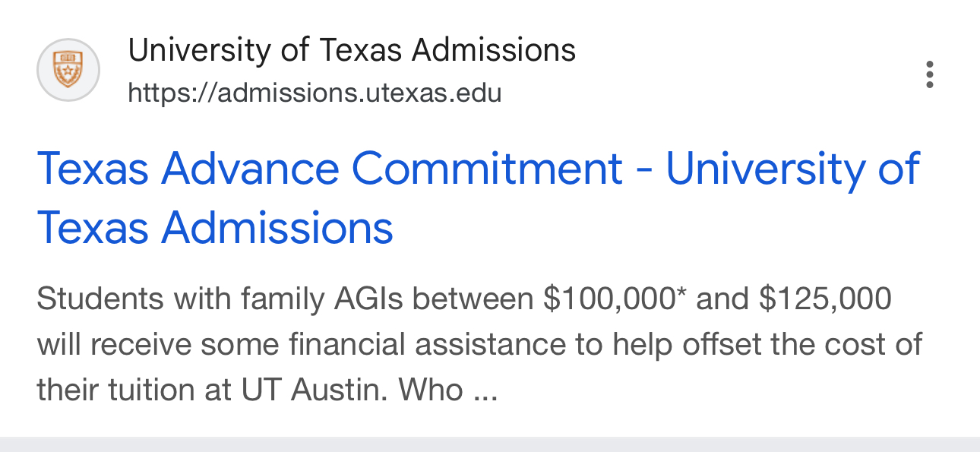Viewport: 980px width, 452px height.
Task: Click 'Texas Admissions' on title's second line
Action: pyautogui.click(x=215, y=227)
